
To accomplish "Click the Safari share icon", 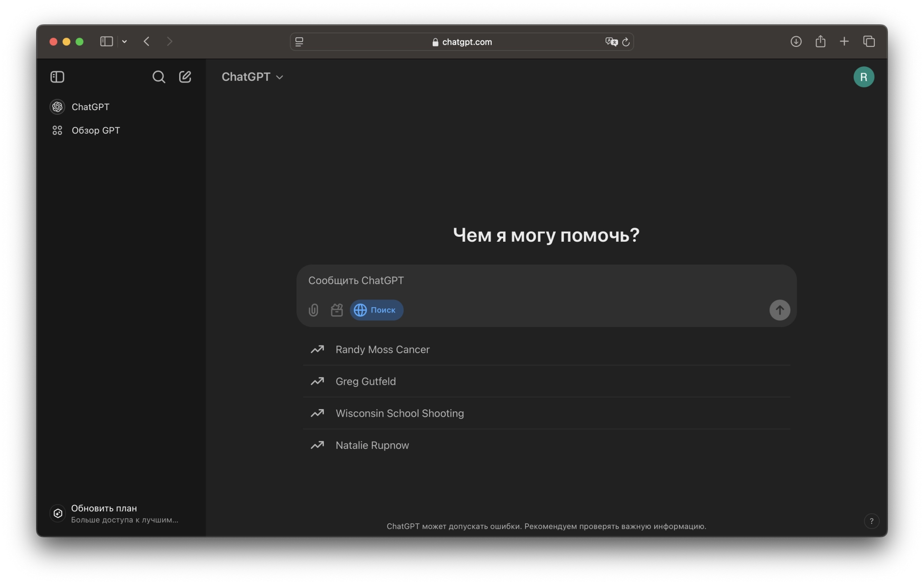I will (820, 42).
